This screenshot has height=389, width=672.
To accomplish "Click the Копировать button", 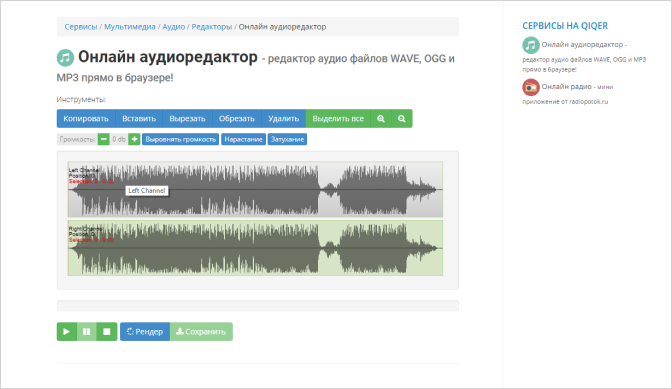I will click(86, 119).
